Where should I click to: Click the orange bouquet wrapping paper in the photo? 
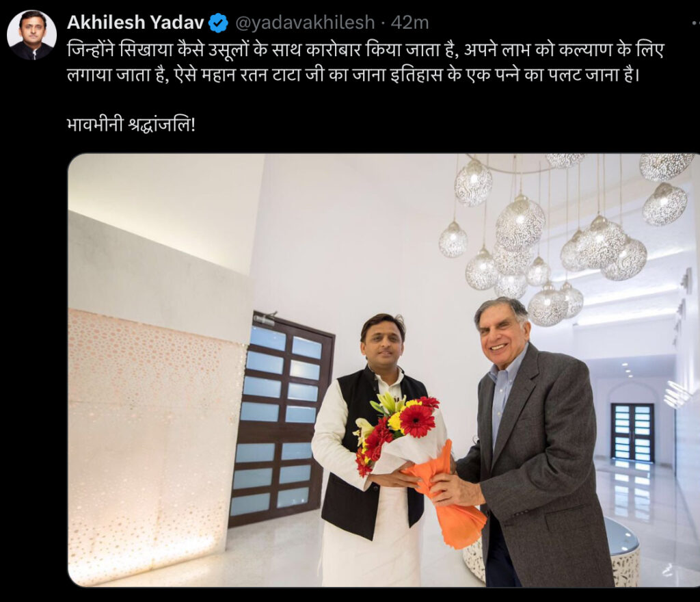coord(451,500)
